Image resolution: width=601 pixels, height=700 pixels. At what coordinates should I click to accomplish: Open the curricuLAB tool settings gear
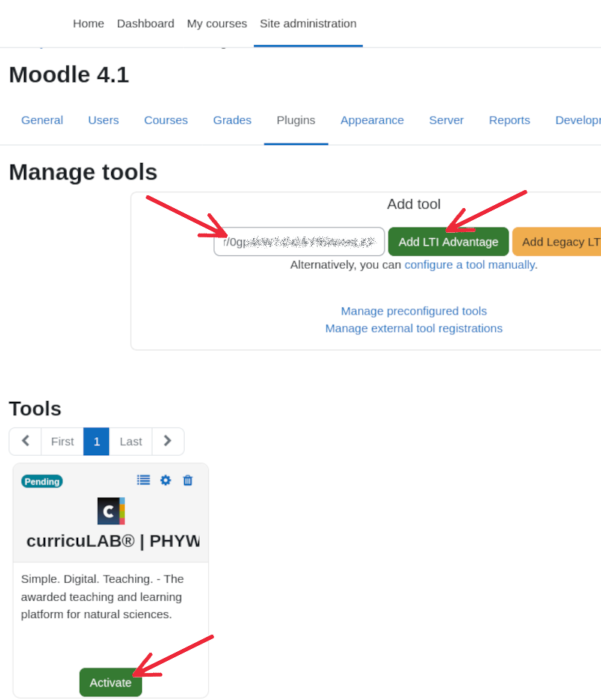(166, 481)
